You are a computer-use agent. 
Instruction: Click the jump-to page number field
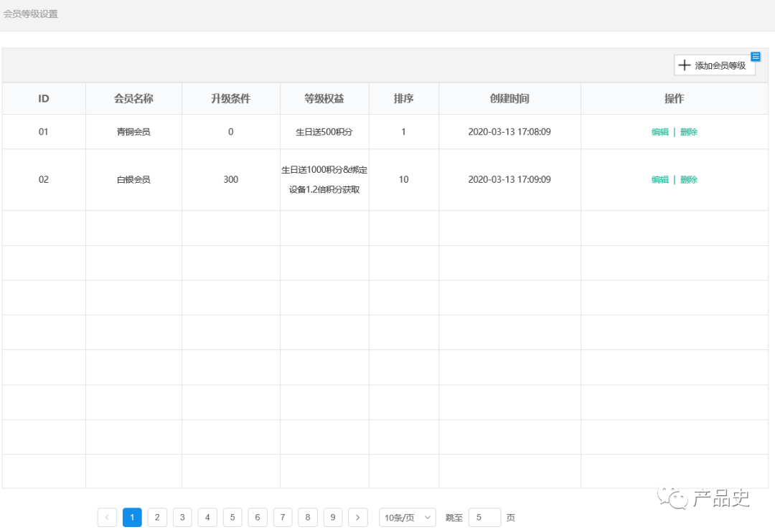tap(484, 518)
